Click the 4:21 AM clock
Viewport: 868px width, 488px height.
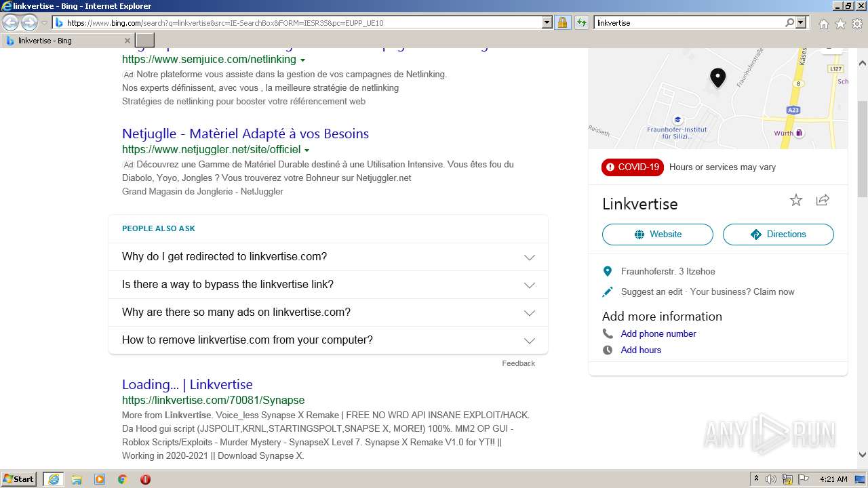click(833, 479)
